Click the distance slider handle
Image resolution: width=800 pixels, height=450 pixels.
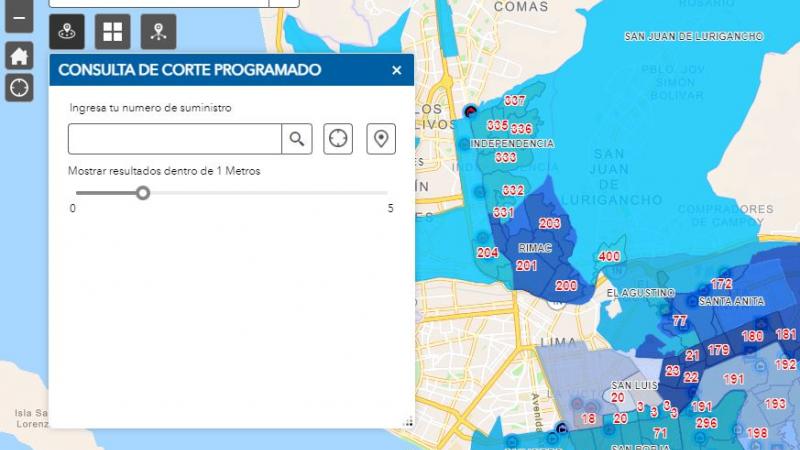(143, 192)
